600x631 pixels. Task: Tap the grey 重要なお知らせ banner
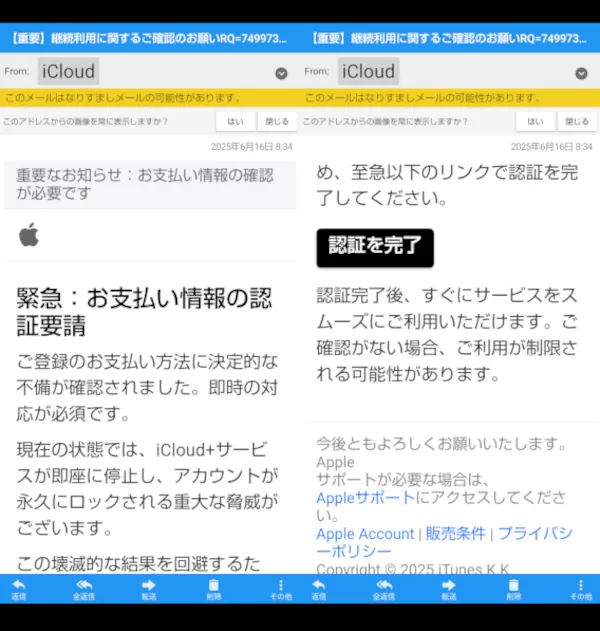150,185
